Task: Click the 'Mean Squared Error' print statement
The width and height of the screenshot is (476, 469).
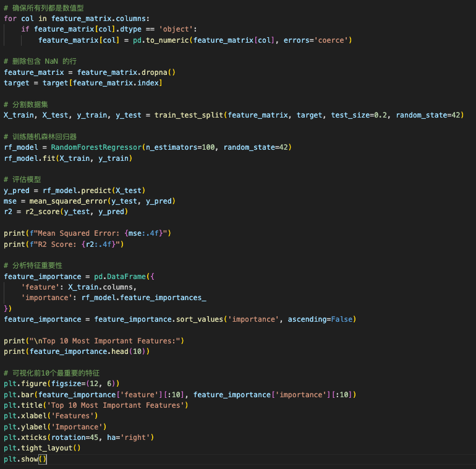Action: coord(87,233)
